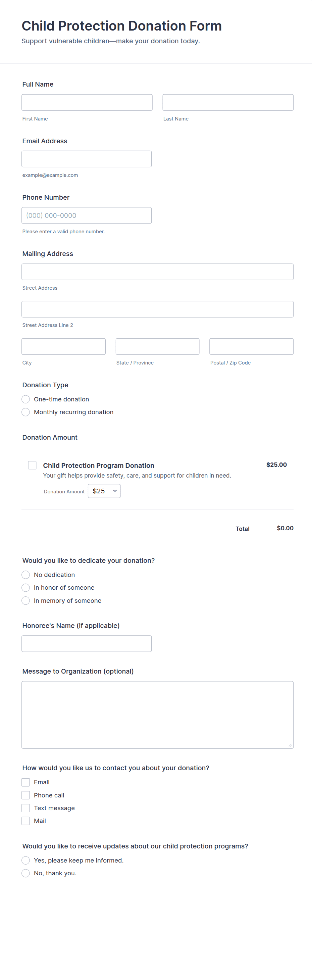Screen dimensions: 312x980
Task: Select Monthly recurring donation option
Action: point(26,412)
